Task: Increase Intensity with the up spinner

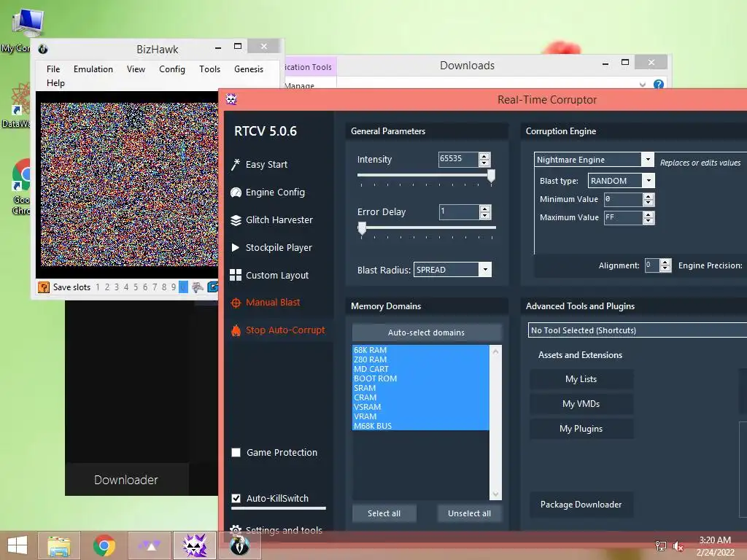Action: pyautogui.click(x=484, y=156)
